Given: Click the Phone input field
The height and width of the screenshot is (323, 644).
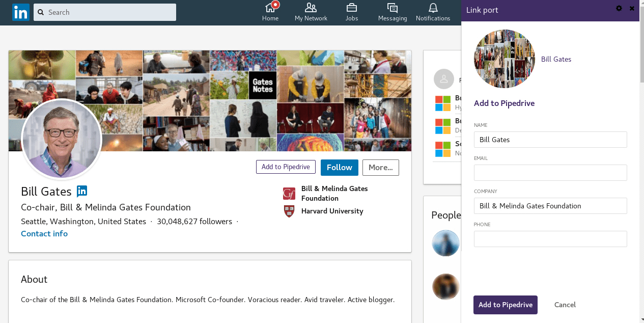Looking at the screenshot, I should 550,239.
